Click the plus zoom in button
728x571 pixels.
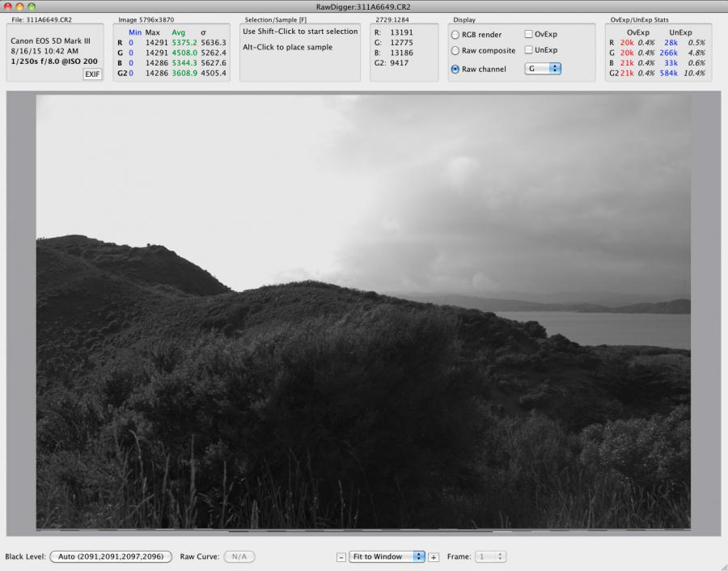click(434, 557)
